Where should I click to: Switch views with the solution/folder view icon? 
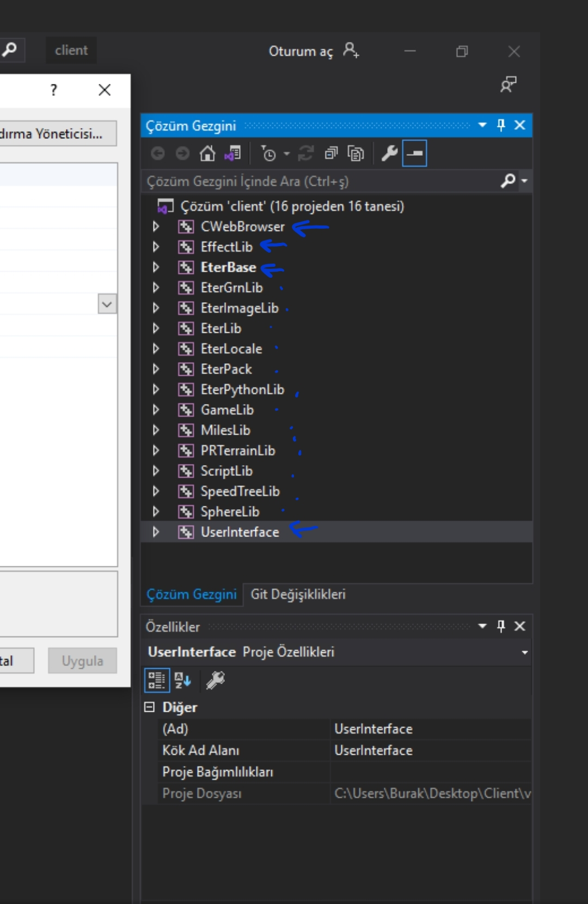[232, 154]
